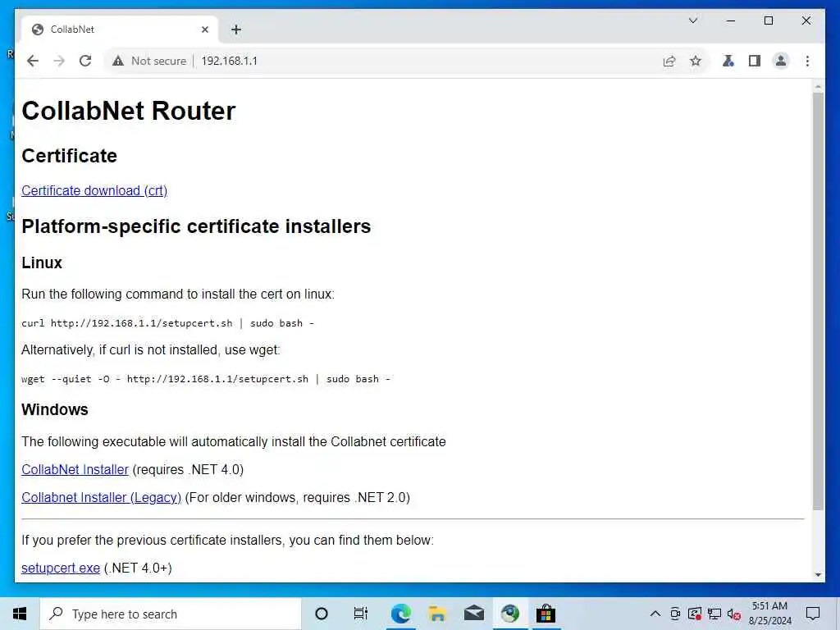840x630 pixels.
Task: Click the muted volume tray icon
Action: (x=734, y=614)
